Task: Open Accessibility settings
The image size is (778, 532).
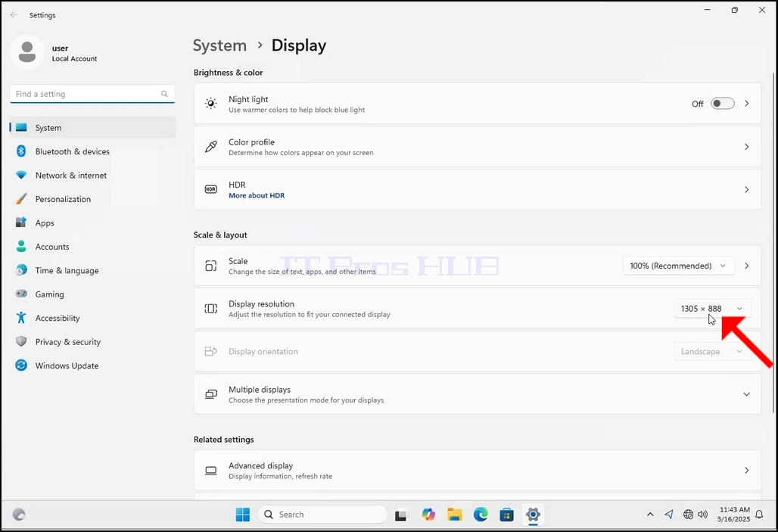Action: tap(92, 318)
